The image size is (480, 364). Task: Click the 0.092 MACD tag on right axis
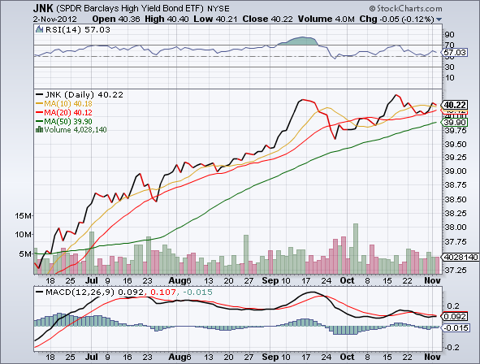coord(455,316)
